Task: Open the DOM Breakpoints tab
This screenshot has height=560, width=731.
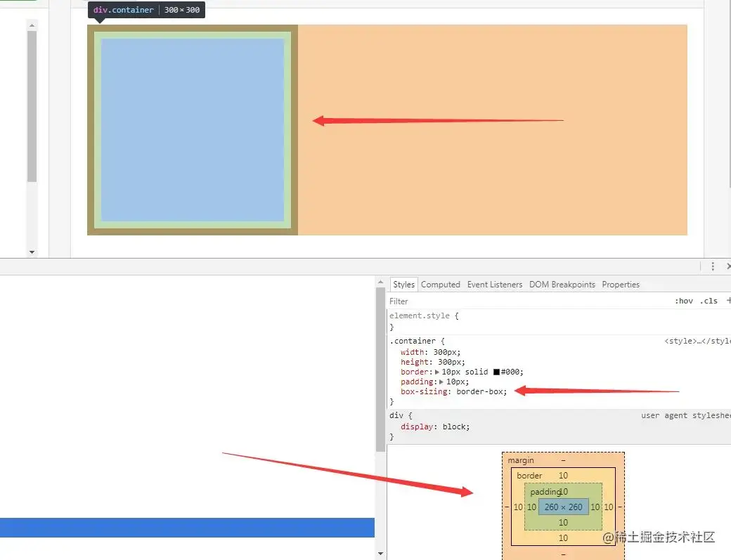Action: (562, 284)
